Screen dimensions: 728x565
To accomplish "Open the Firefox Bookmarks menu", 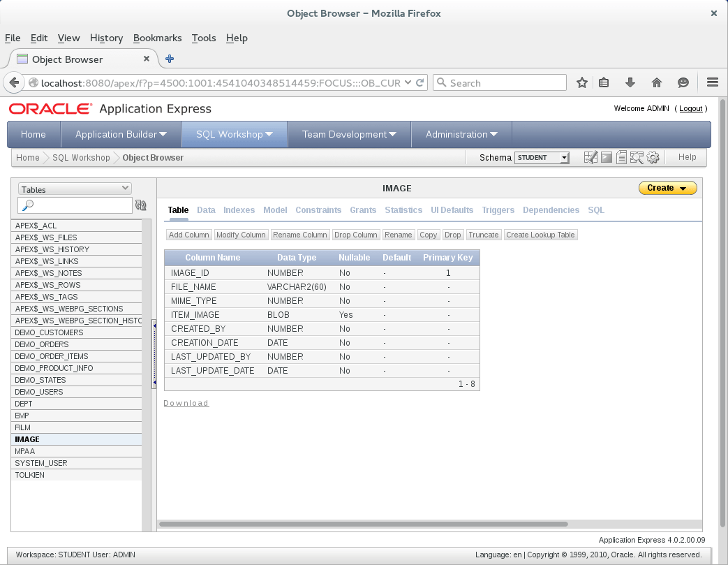I will point(157,38).
